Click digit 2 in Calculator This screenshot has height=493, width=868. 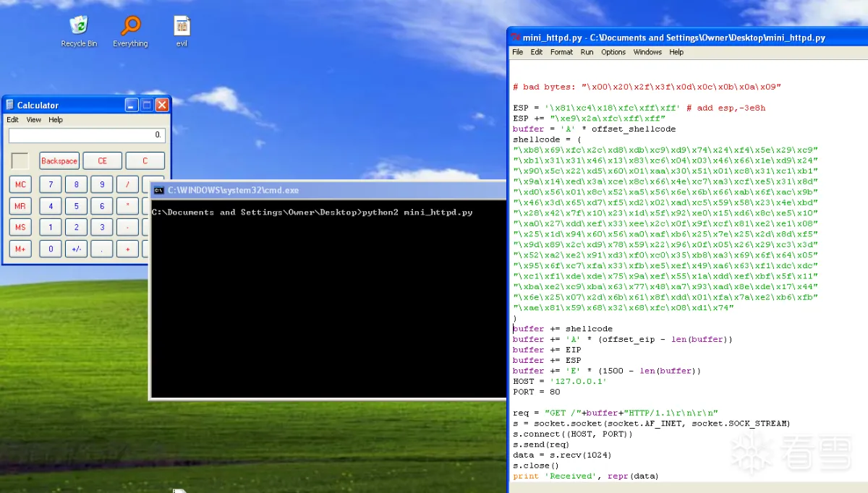coord(76,228)
